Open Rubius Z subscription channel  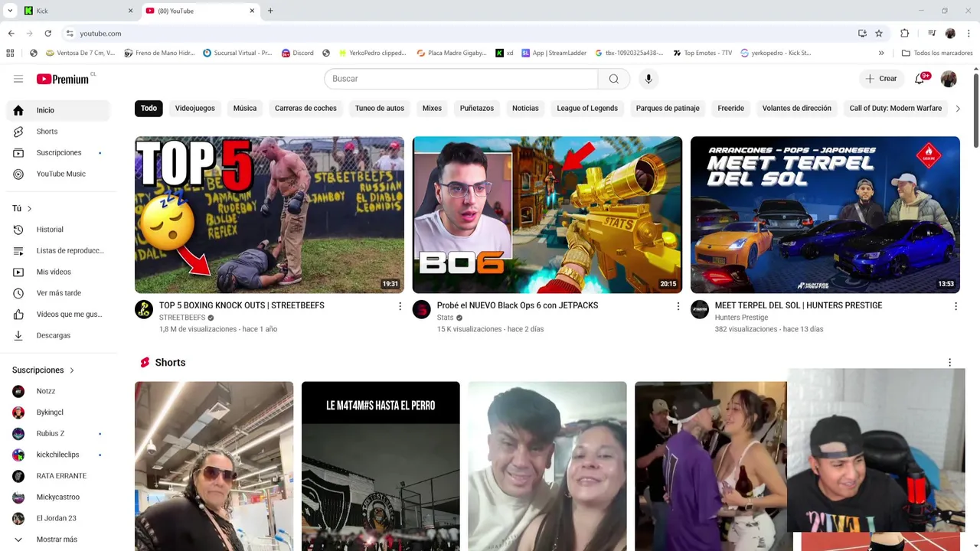click(x=58, y=434)
